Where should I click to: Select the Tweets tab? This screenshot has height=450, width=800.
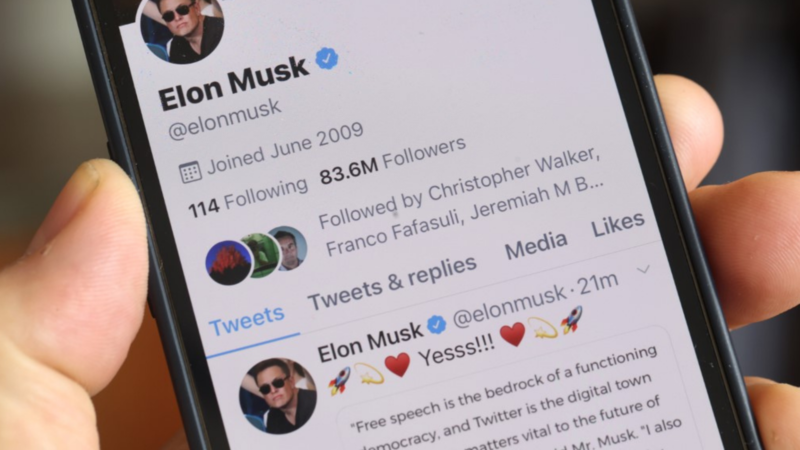(x=246, y=320)
